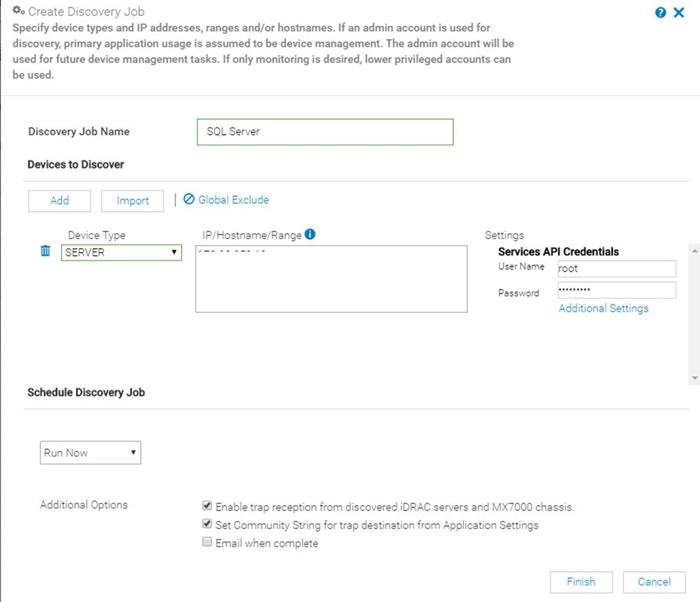Enable Email when complete checkbox

207,542
